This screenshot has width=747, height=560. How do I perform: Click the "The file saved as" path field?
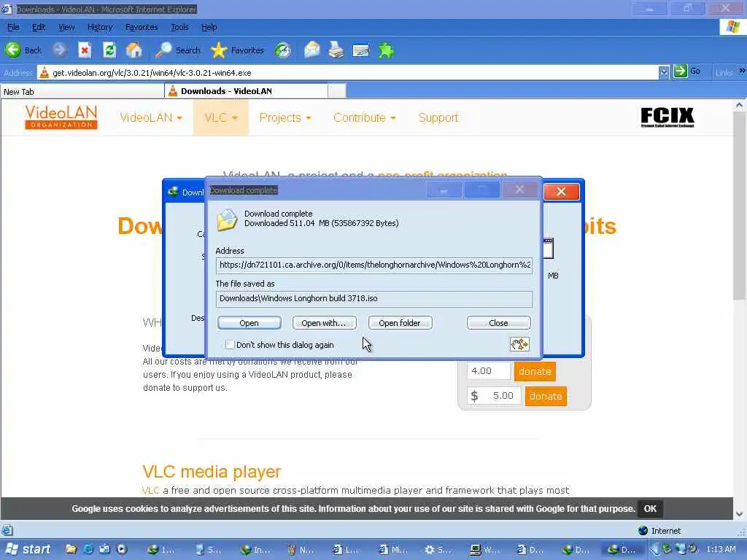point(373,298)
